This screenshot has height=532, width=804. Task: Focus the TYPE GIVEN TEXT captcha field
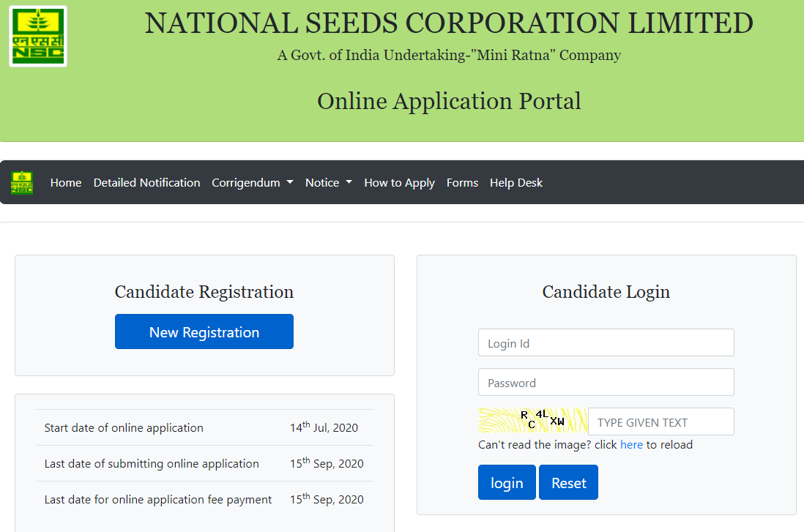[x=661, y=422]
